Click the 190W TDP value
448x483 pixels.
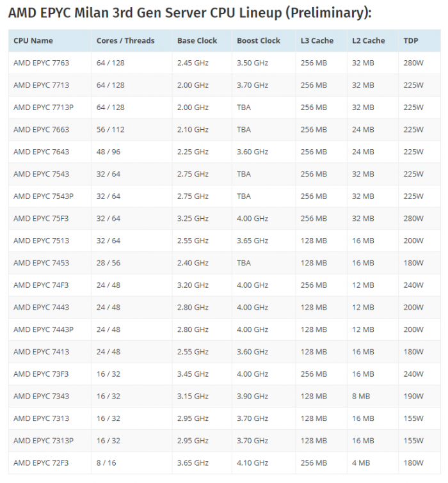pyautogui.click(x=413, y=396)
